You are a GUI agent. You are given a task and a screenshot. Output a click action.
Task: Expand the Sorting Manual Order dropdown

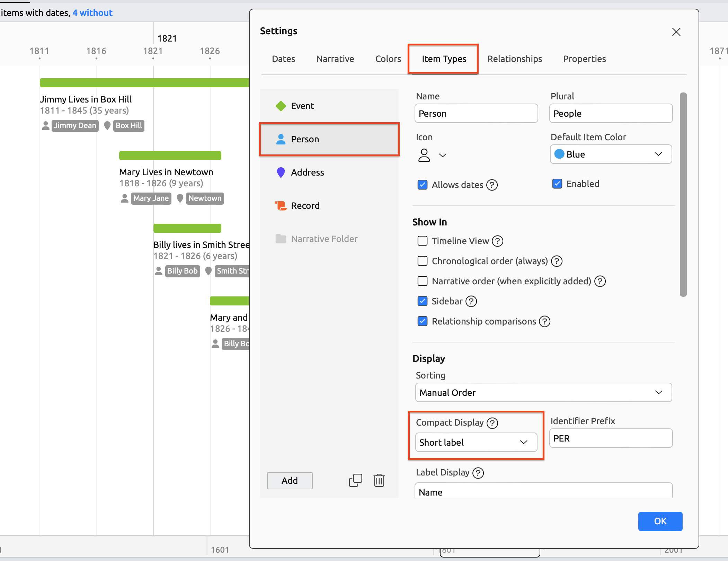543,392
